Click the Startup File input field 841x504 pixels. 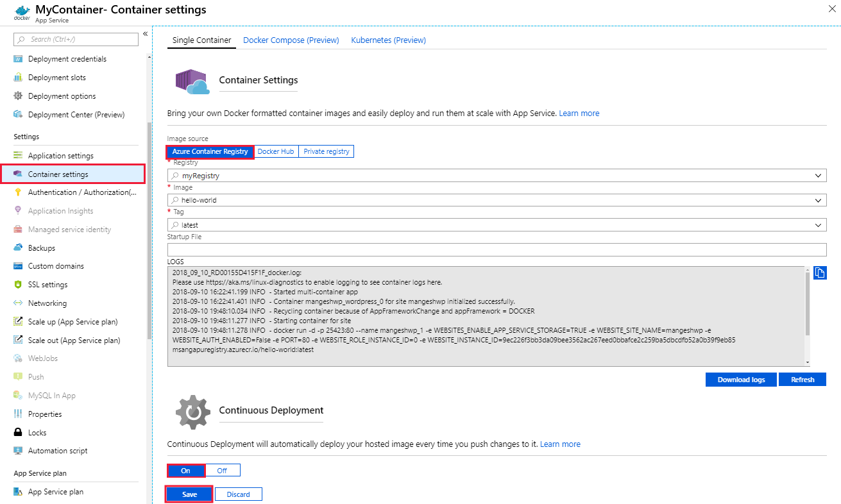[497, 250]
